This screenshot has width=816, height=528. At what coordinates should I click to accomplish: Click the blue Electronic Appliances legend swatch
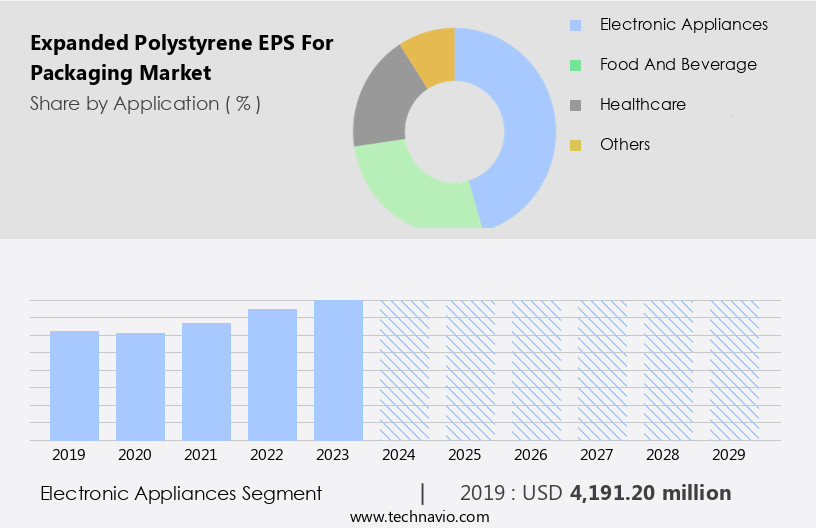[x=575, y=25]
